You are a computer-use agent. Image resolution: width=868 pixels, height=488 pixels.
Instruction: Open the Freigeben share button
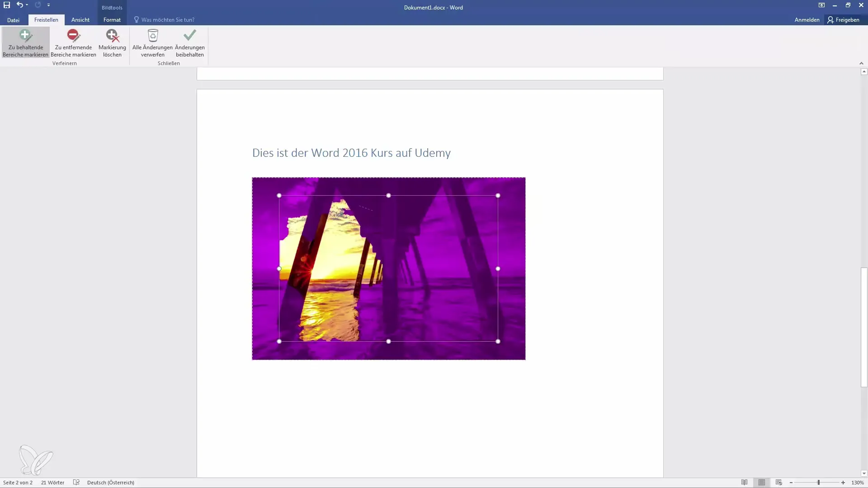[844, 20]
